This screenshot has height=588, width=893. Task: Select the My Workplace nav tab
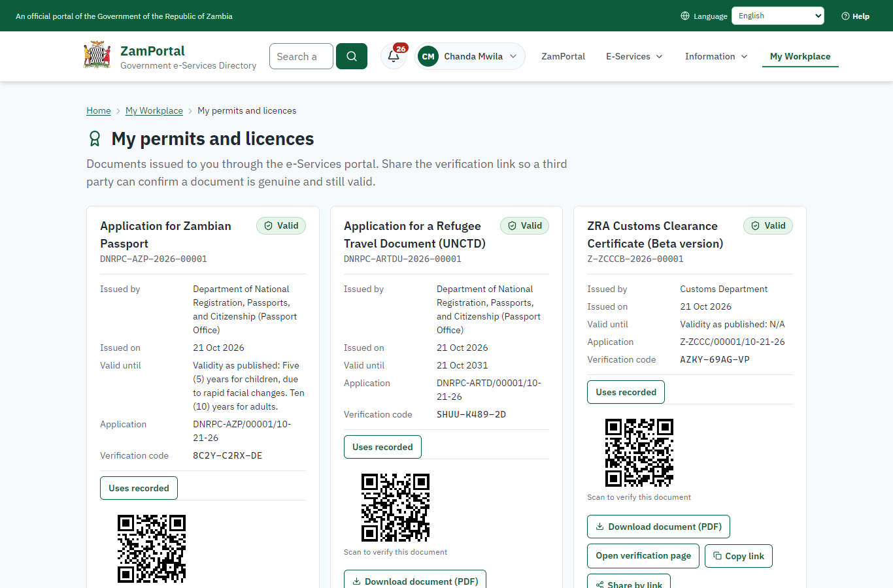pos(800,56)
